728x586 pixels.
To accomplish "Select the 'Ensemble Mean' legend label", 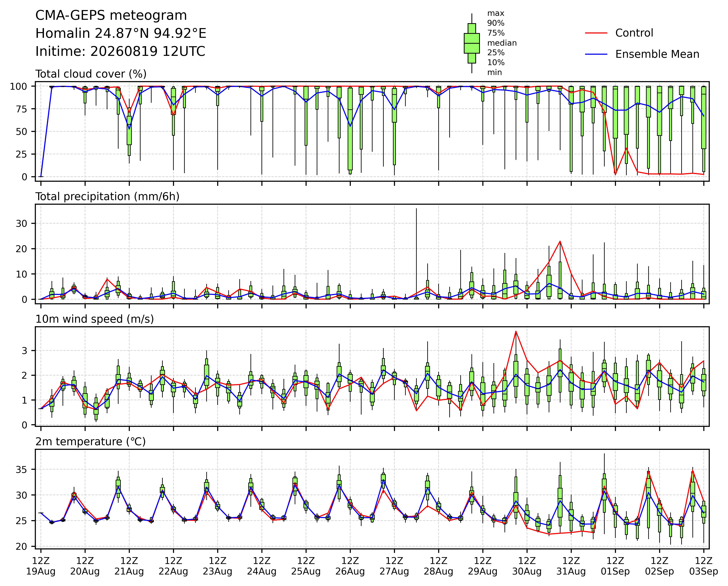I will (657, 54).
